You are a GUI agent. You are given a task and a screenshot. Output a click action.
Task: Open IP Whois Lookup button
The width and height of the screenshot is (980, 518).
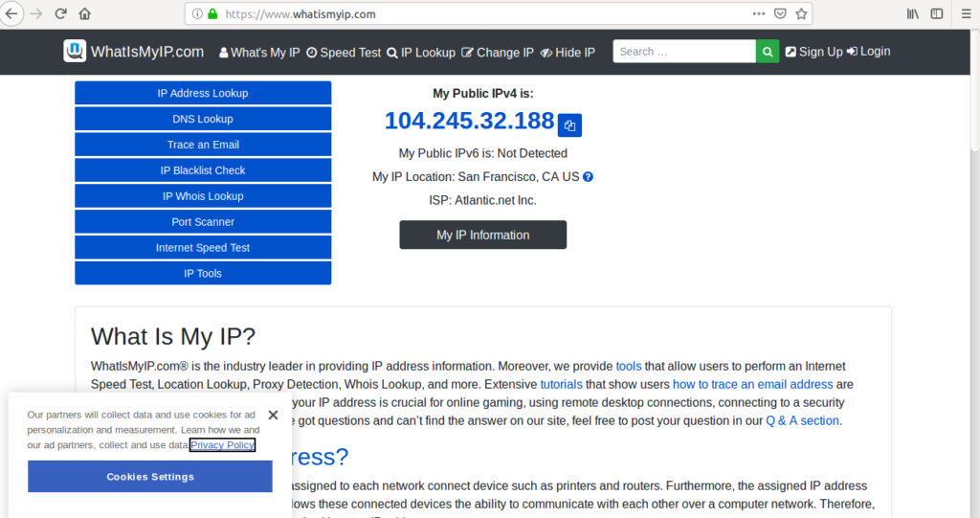(x=203, y=196)
